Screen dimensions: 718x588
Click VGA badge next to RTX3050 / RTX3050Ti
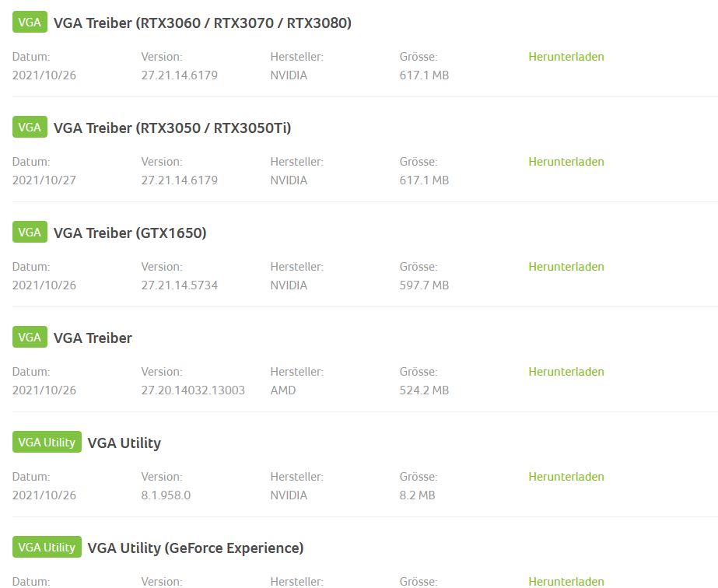pos(30,128)
